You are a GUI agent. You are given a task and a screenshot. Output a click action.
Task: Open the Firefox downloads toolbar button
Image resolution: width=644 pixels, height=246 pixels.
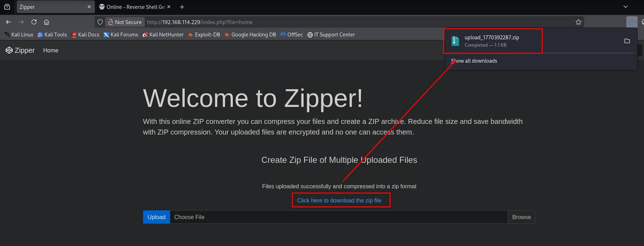632,22
